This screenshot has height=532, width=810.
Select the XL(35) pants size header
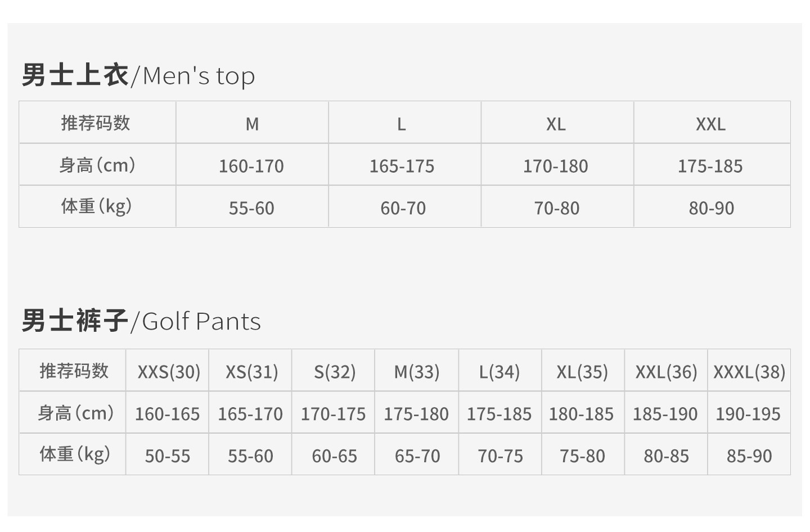coord(583,371)
